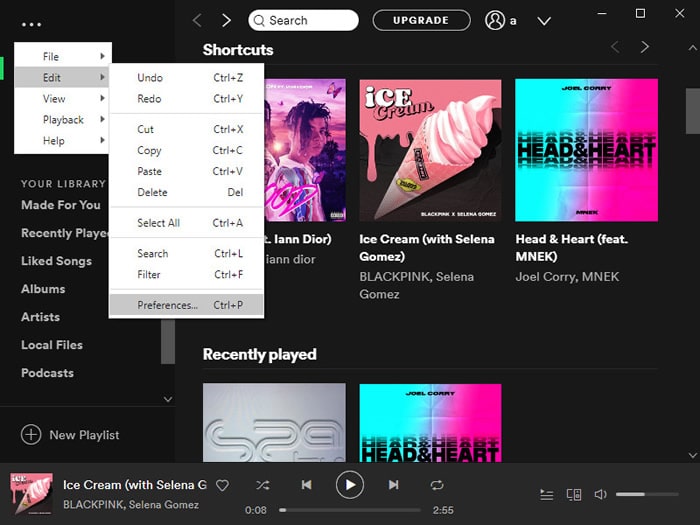Screen dimensions: 700x525
Task: Open Recently Played in library
Action: coord(65,233)
